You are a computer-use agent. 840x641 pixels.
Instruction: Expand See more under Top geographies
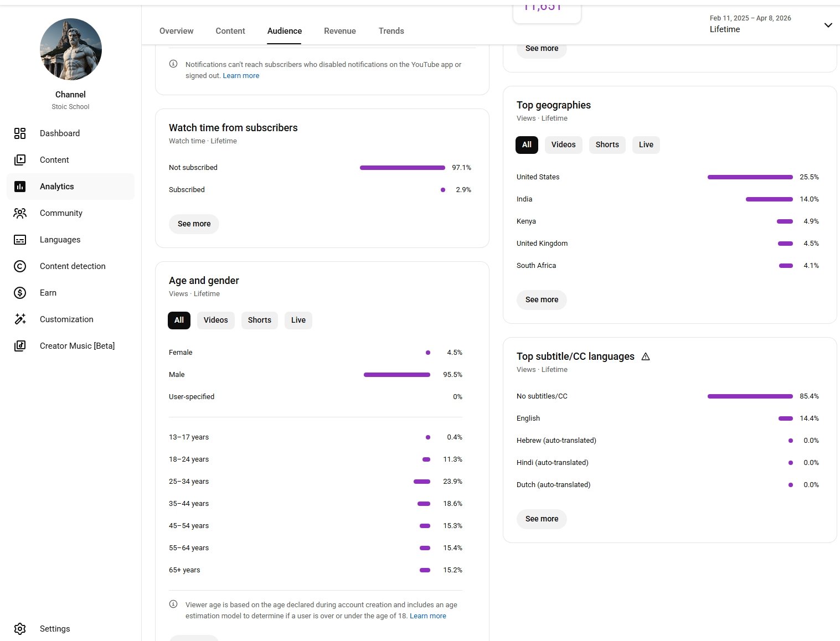coord(542,299)
